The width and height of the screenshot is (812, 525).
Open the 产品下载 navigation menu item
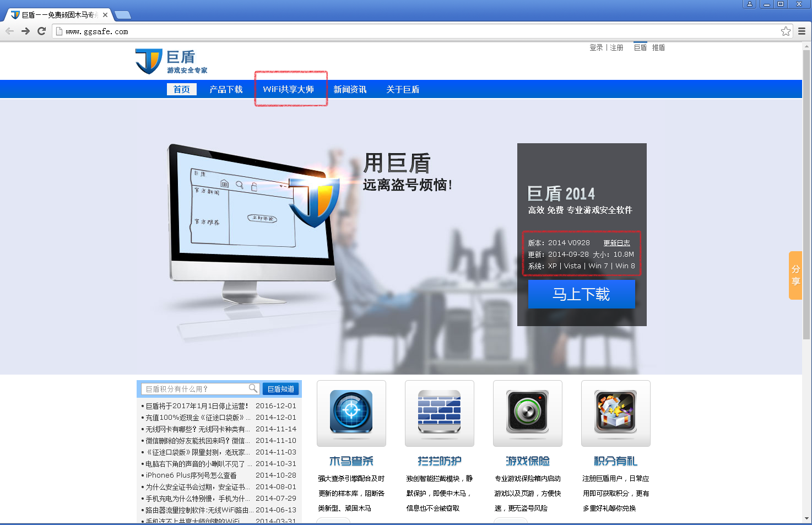[x=226, y=89]
